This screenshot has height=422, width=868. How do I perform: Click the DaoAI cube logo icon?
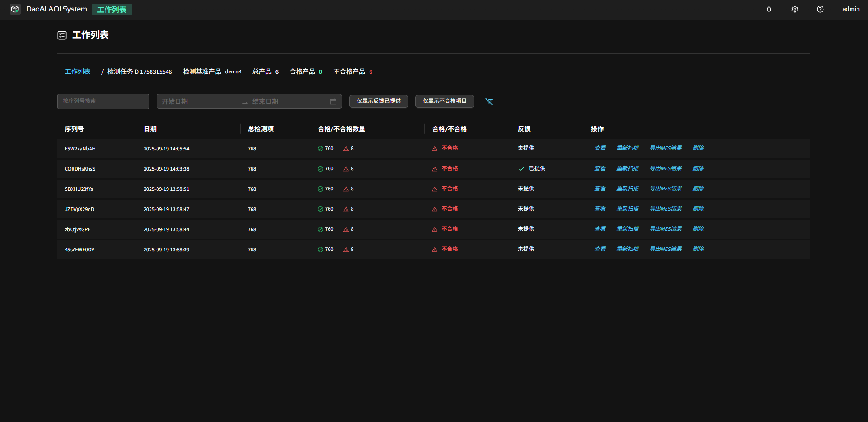[15, 9]
